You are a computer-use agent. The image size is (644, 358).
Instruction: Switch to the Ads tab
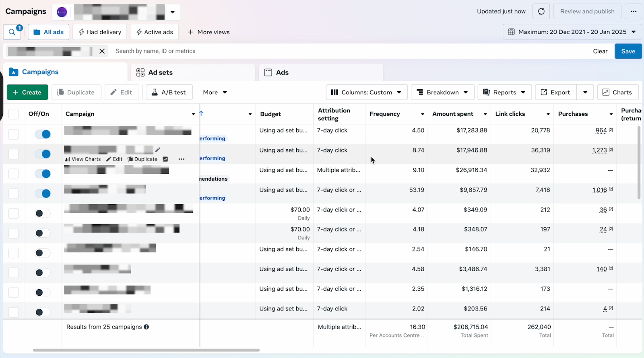[x=321, y=72]
